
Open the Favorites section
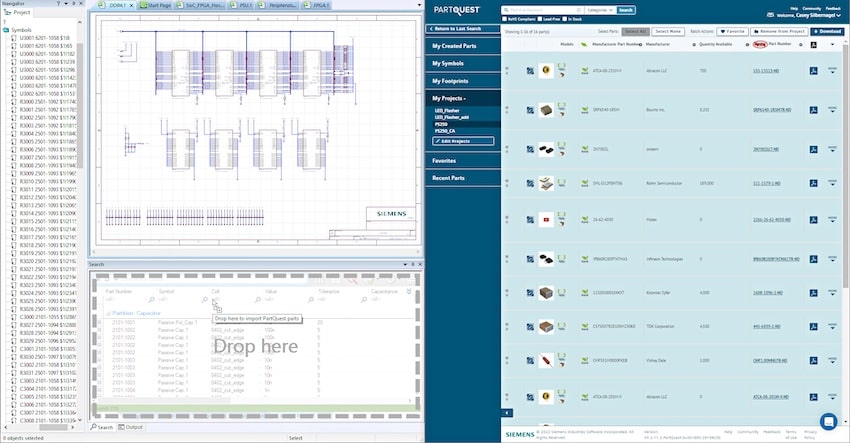point(463,161)
